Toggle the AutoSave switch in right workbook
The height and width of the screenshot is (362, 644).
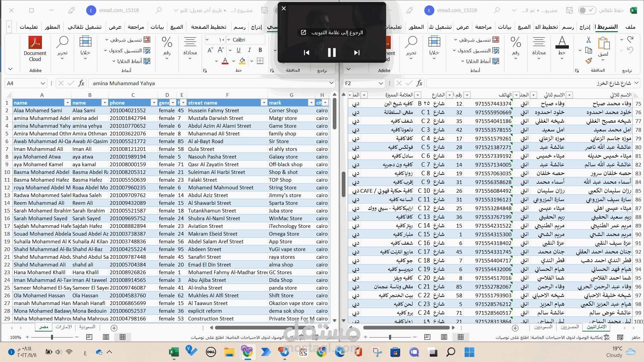(x=587, y=10)
